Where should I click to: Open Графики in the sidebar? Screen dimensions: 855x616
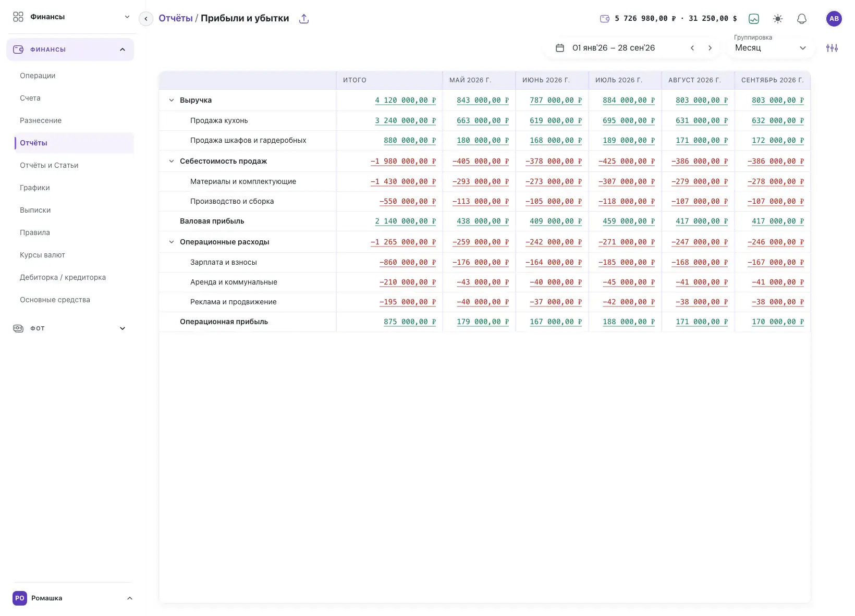(35, 188)
